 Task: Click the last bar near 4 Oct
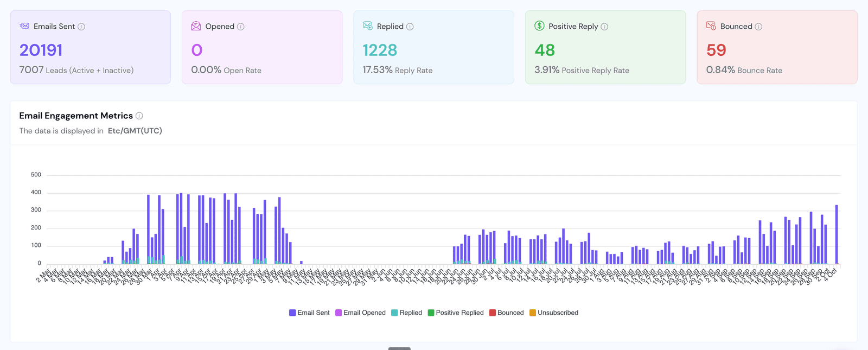coord(837,234)
